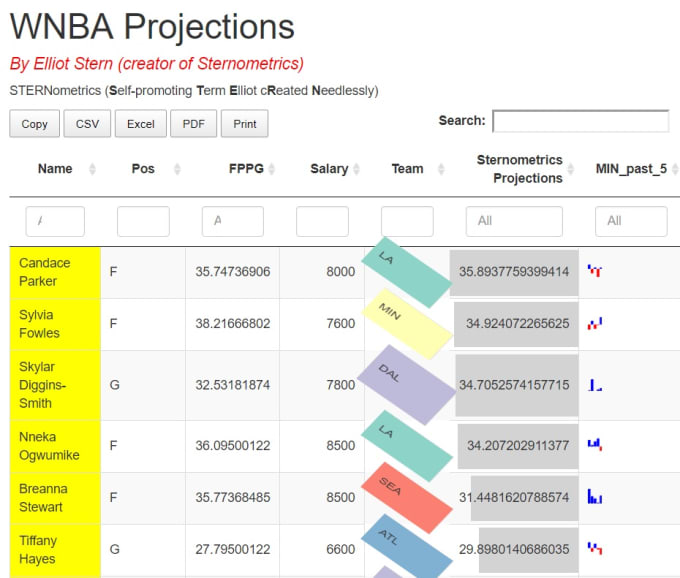Select the Sylvia Fowles name cell
The height and width of the screenshot is (578, 680).
[x=55, y=324]
